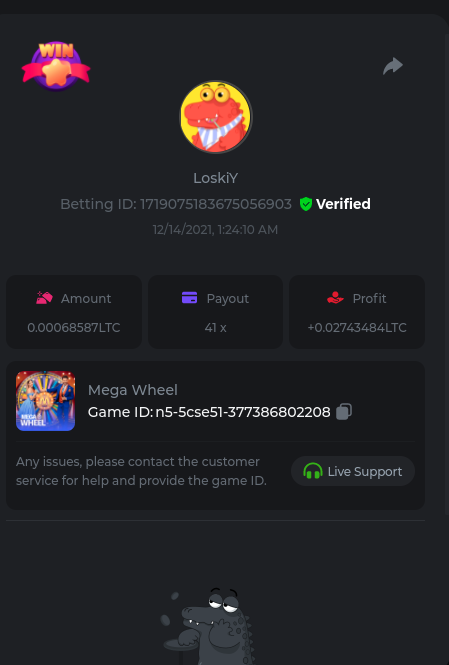This screenshot has width=449, height=665.
Task: Click the bet timestamp 12/14/2021
Action: 182,229
